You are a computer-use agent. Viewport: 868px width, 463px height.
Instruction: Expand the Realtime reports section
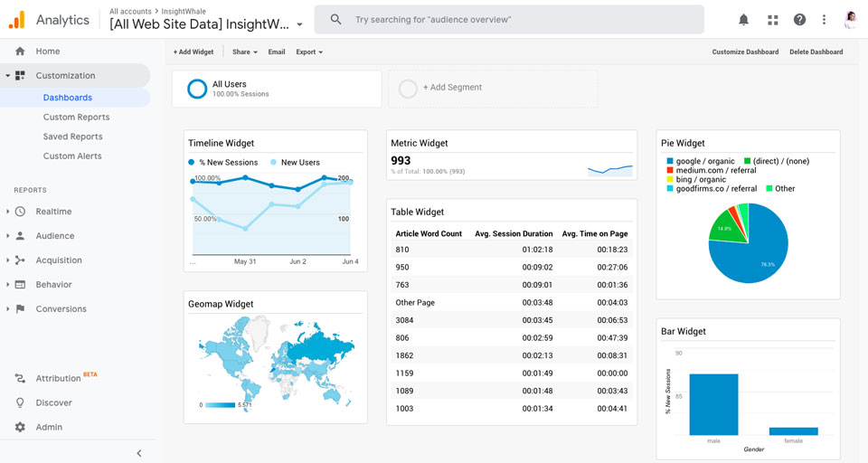pyautogui.click(x=8, y=212)
